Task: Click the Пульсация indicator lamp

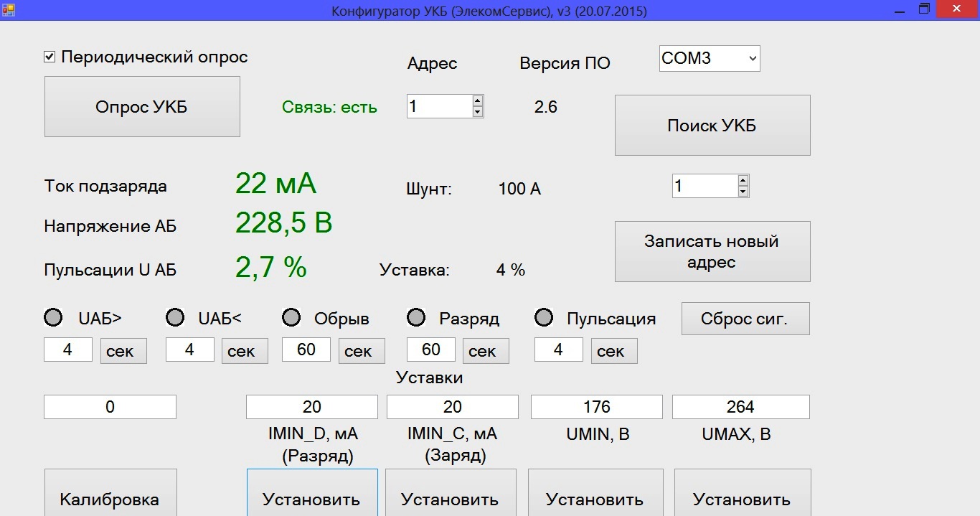Action: (x=545, y=317)
